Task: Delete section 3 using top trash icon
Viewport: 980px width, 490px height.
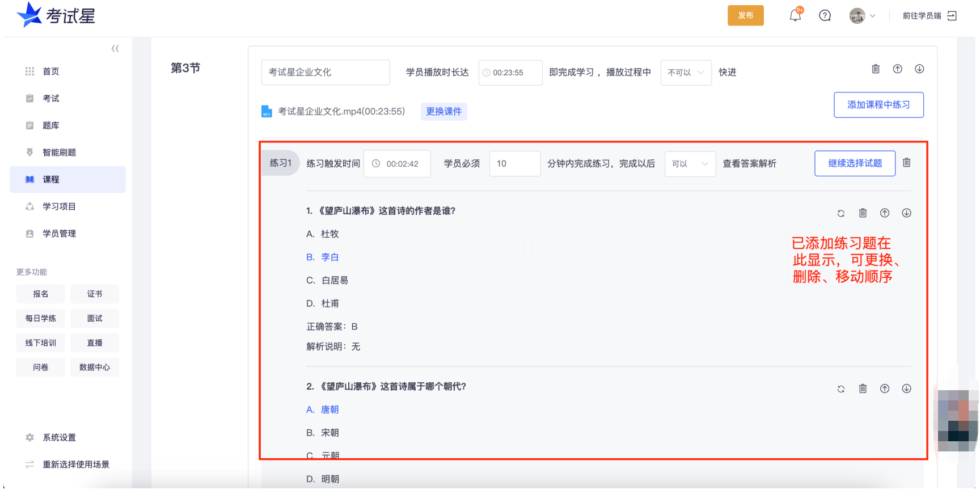Action: pos(876,69)
